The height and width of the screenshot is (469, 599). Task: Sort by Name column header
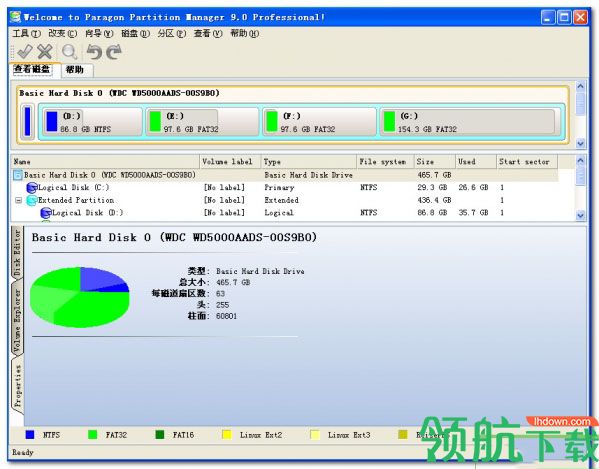105,162
